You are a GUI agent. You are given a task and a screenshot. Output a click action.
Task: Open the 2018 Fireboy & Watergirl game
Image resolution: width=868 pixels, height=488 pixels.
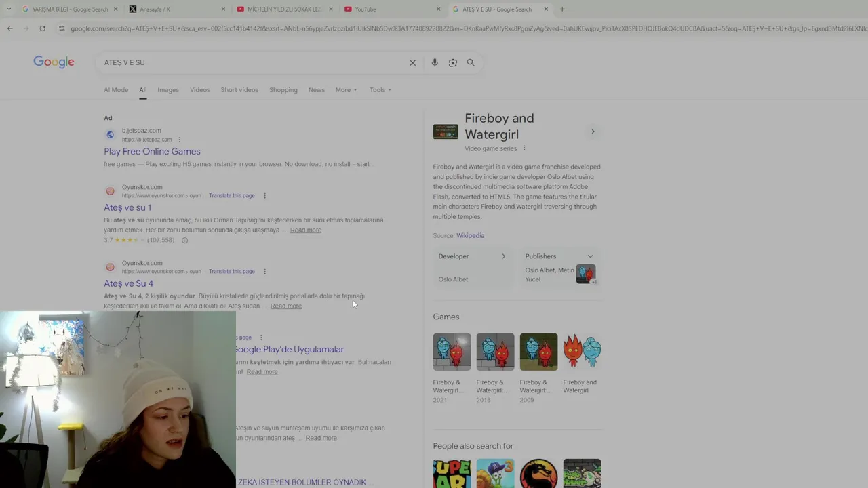[495, 352]
